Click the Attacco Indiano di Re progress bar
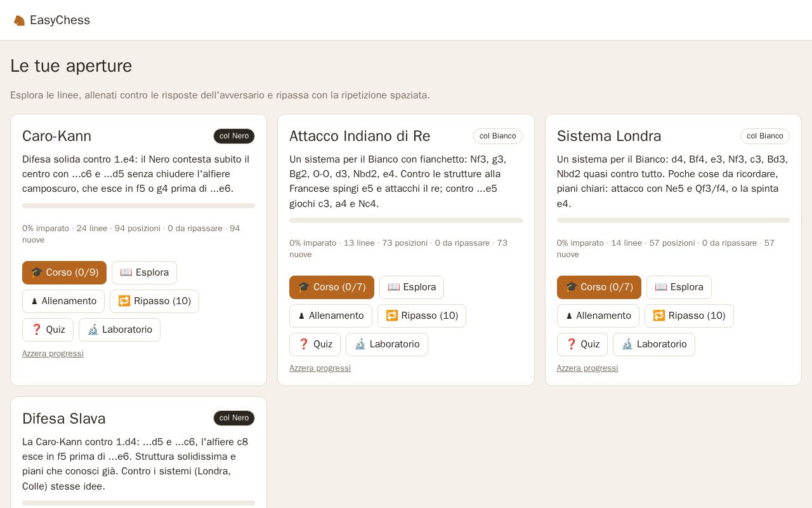The image size is (812, 508). coord(406,220)
